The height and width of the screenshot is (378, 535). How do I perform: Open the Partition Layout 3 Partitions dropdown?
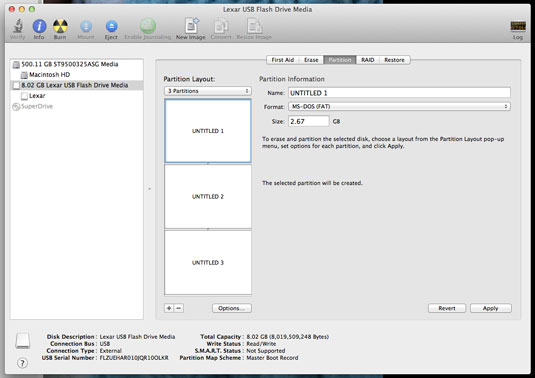208,91
